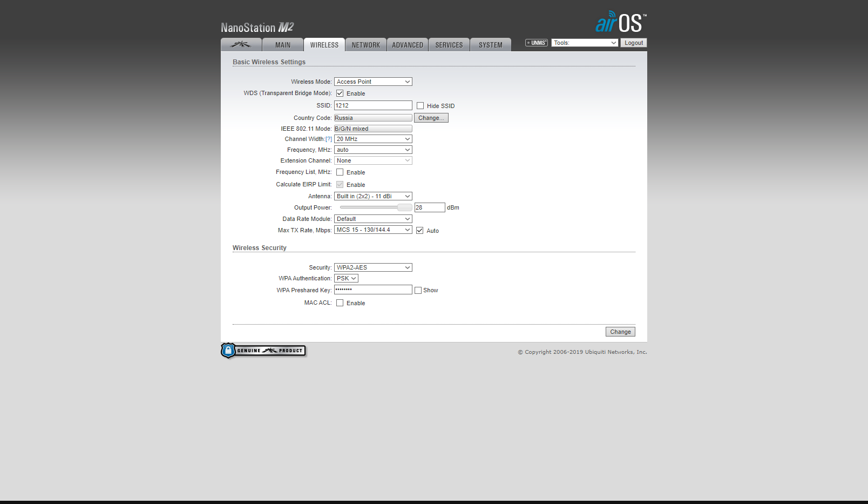Open the Wireless Mode dropdown
The height and width of the screenshot is (504, 868).
[373, 82]
